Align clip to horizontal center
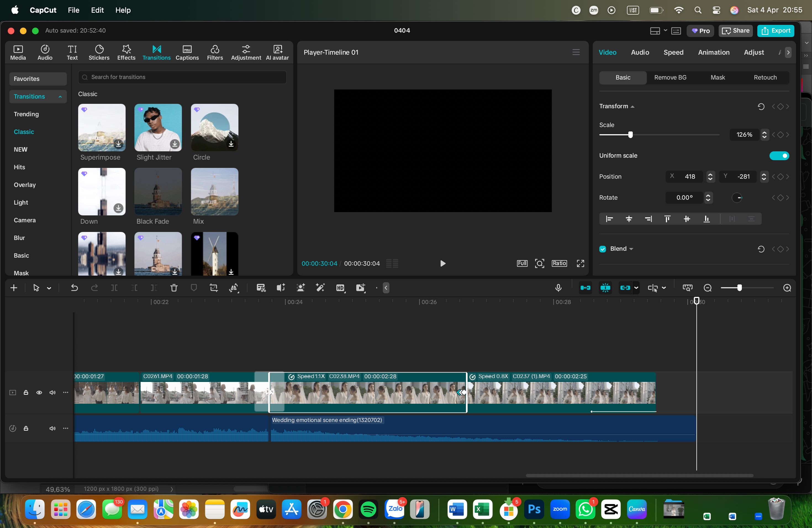This screenshot has width=812, height=528. click(x=629, y=219)
